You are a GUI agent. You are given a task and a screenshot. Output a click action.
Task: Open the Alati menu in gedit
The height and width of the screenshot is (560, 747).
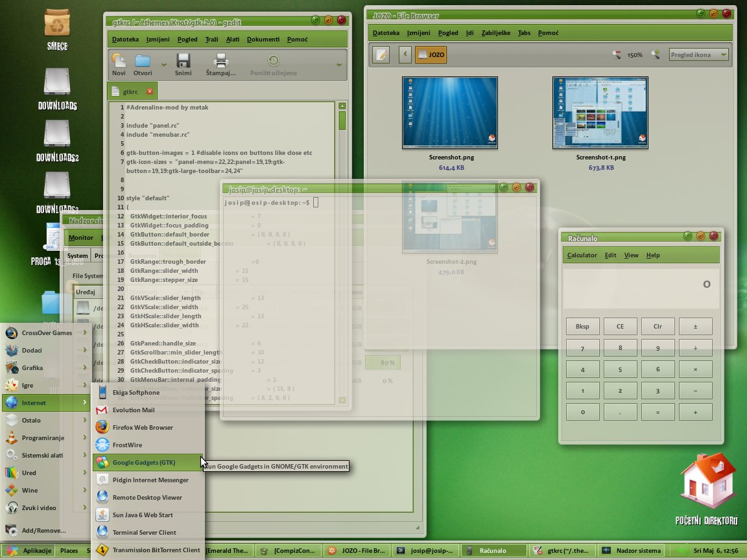(233, 39)
